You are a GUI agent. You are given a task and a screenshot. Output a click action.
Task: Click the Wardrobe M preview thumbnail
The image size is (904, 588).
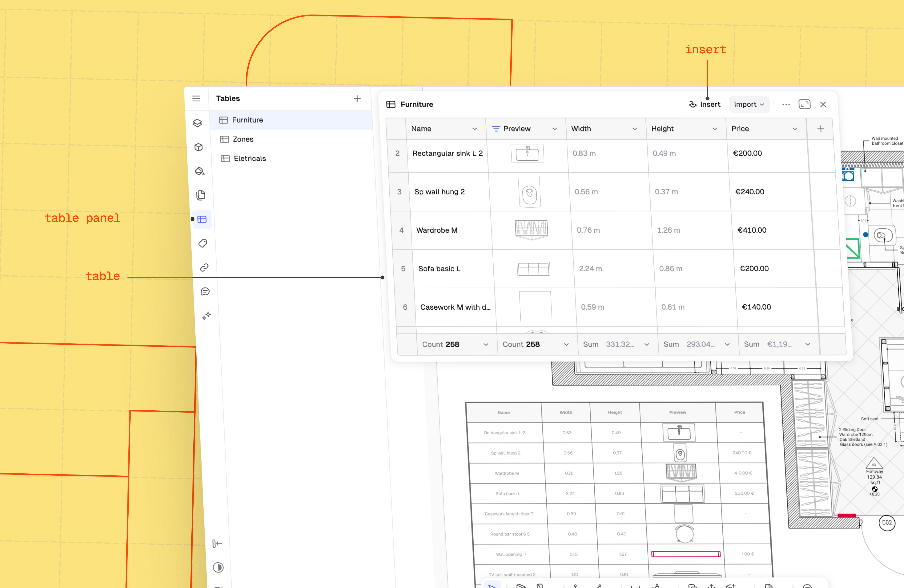531,230
